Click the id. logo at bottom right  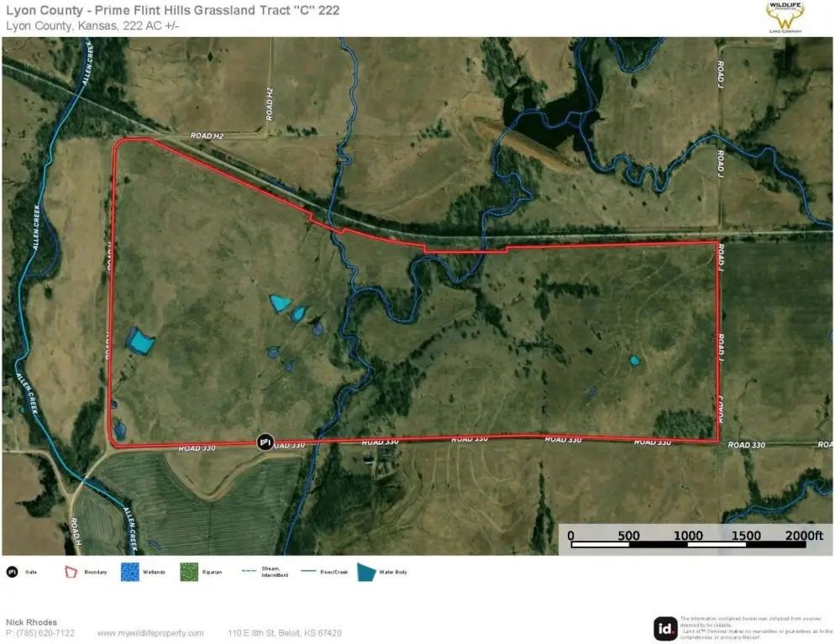[665, 628]
